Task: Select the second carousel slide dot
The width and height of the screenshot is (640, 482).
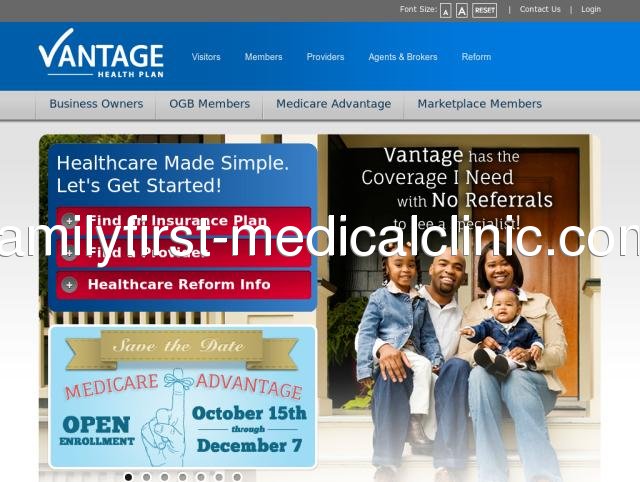Action: click(x=146, y=477)
